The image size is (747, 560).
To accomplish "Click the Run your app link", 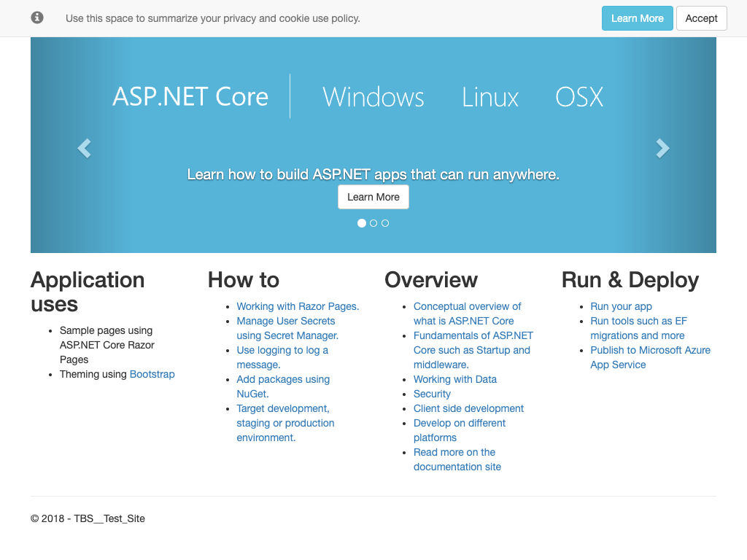I will [x=621, y=306].
